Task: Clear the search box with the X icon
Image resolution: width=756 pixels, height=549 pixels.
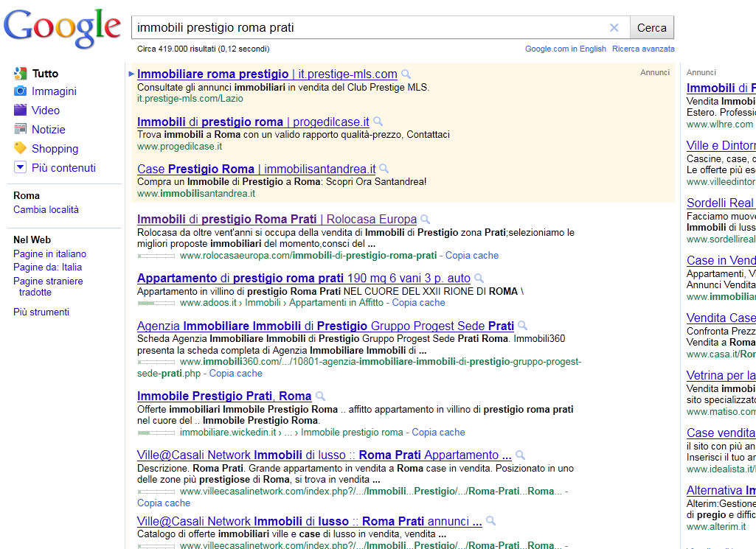Action: 614,27
